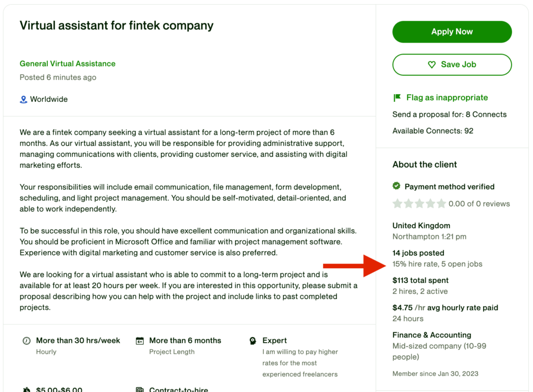Screen dimensions: 533x392
Task: Click the heart icon in Save Job
Action: [x=432, y=64]
